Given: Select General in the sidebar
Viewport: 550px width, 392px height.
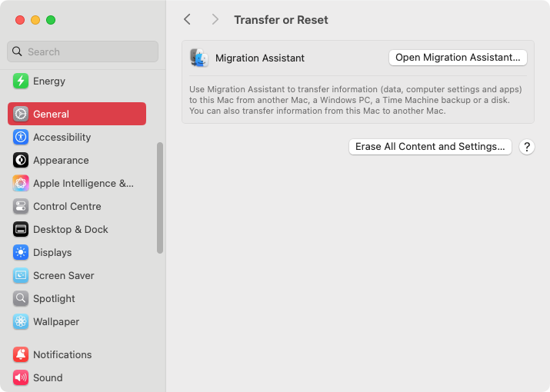Looking at the screenshot, I should tap(77, 114).
